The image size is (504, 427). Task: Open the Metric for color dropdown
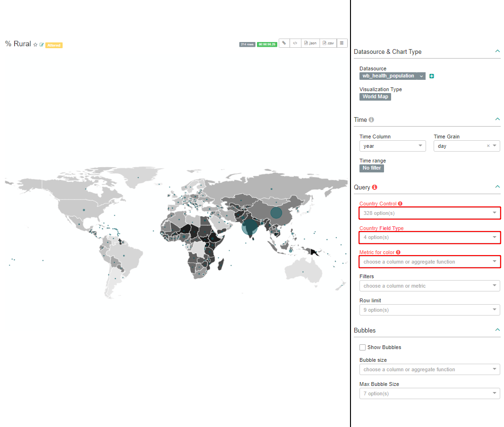point(429,262)
